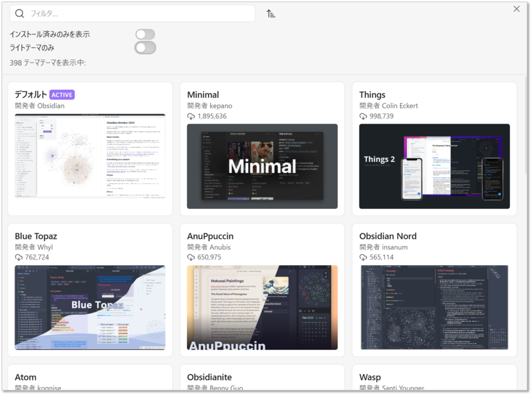The width and height of the screenshot is (532, 395).
Task: Click the sort order icon
Action: click(x=271, y=13)
